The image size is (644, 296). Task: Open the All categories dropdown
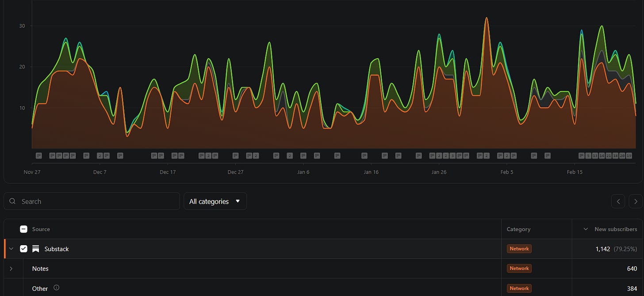click(215, 201)
